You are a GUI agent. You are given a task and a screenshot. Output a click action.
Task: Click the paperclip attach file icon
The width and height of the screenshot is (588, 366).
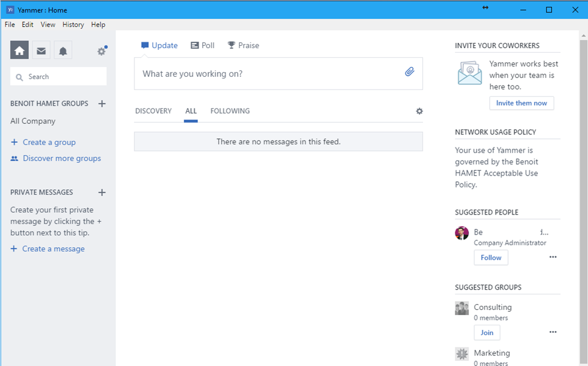pos(409,72)
